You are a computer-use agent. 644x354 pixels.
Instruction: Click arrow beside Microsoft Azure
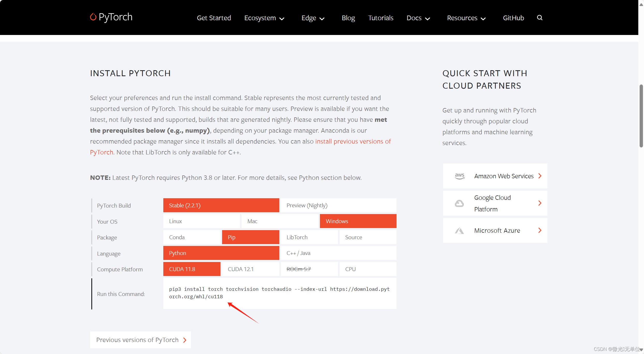[540, 230]
